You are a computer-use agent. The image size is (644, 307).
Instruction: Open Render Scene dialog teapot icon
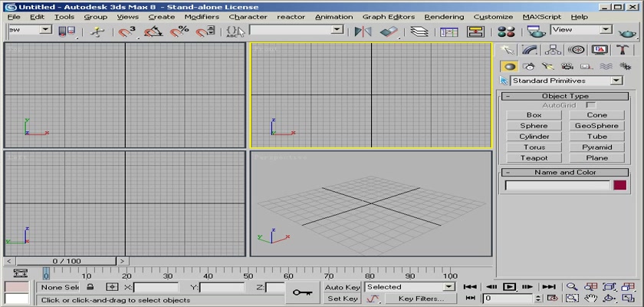click(x=536, y=31)
